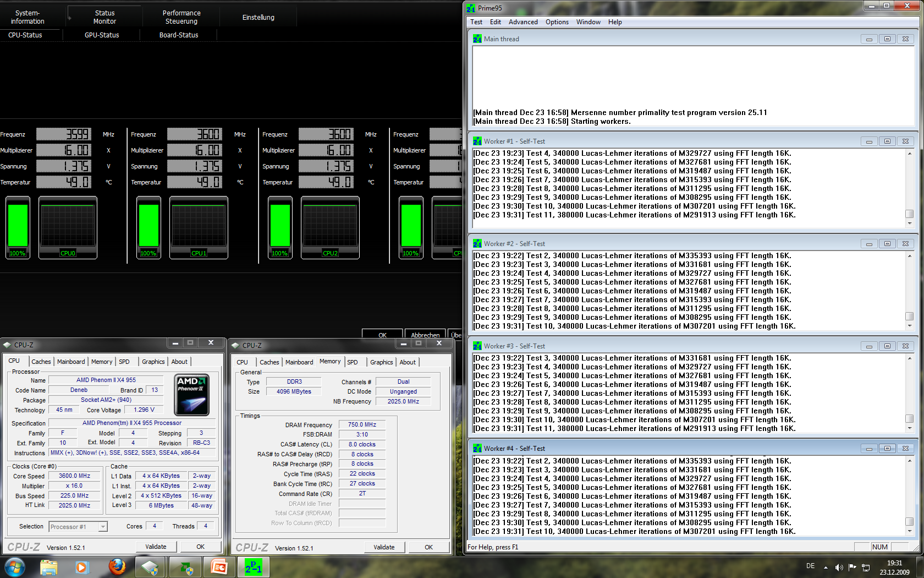Click Validate in the left CPU-Z window
This screenshot has width=924, height=578.
156,547
